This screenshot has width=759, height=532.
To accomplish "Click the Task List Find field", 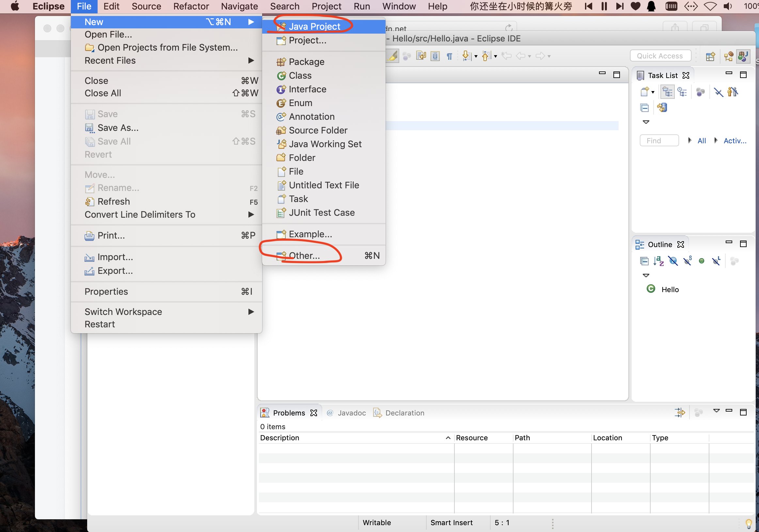I will click(659, 140).
